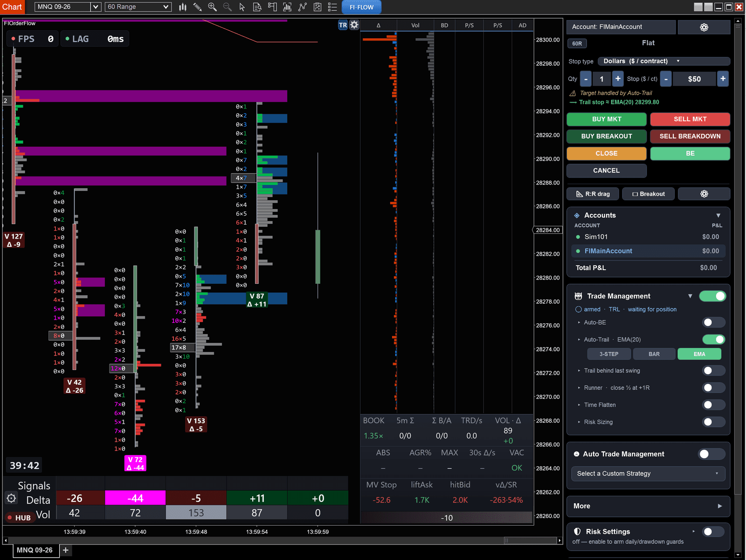Increase Stop dollars with plus button
This screenshot has height=560, width=746.
723,79
